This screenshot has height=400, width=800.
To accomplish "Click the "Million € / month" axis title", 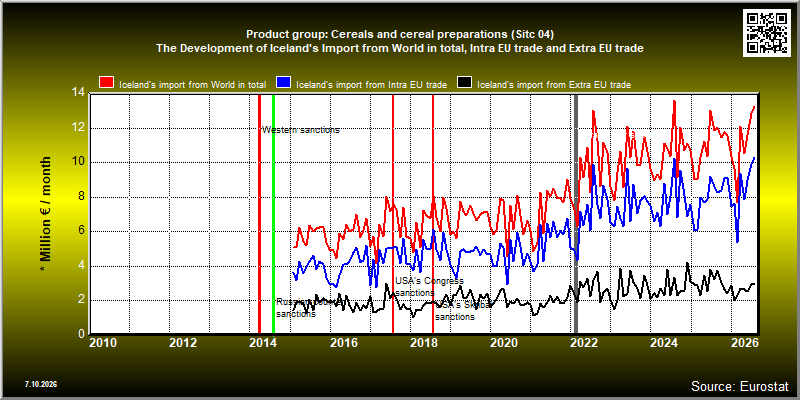I will [46, 214].
